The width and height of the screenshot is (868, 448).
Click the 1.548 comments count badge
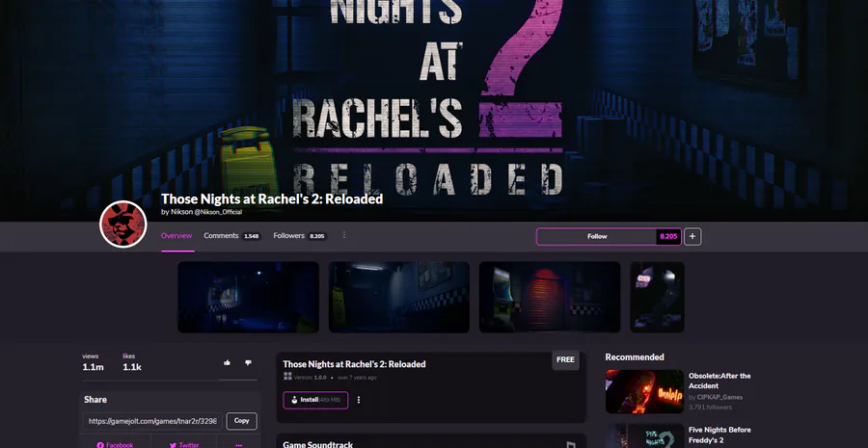tap(252, 236)
